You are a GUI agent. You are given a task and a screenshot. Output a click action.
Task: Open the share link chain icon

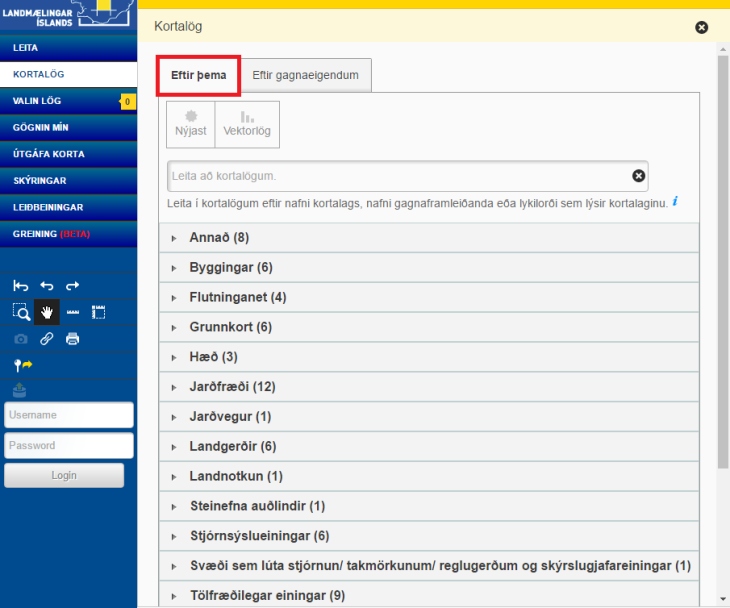tap(47, 339)
